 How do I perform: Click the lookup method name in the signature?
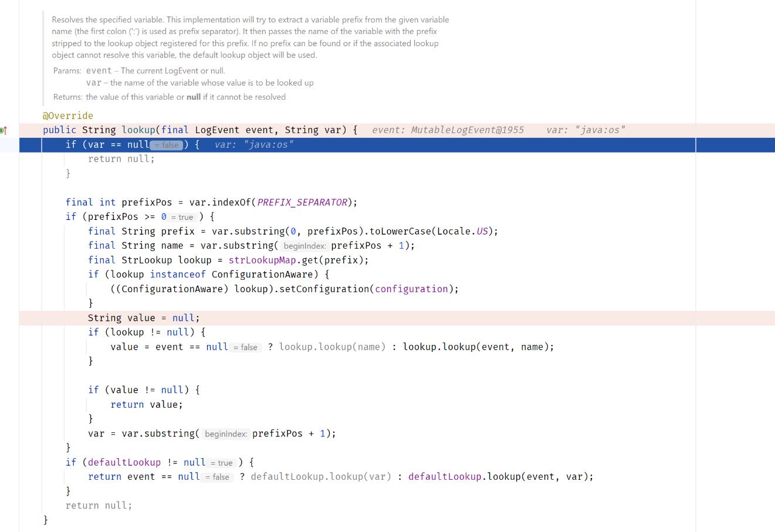(138, 130)
